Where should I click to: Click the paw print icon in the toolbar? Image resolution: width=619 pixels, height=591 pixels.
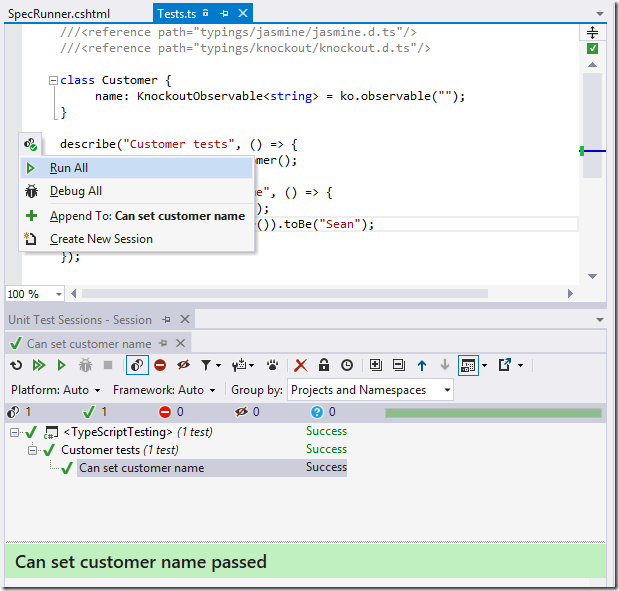click(x=271, y=366)
